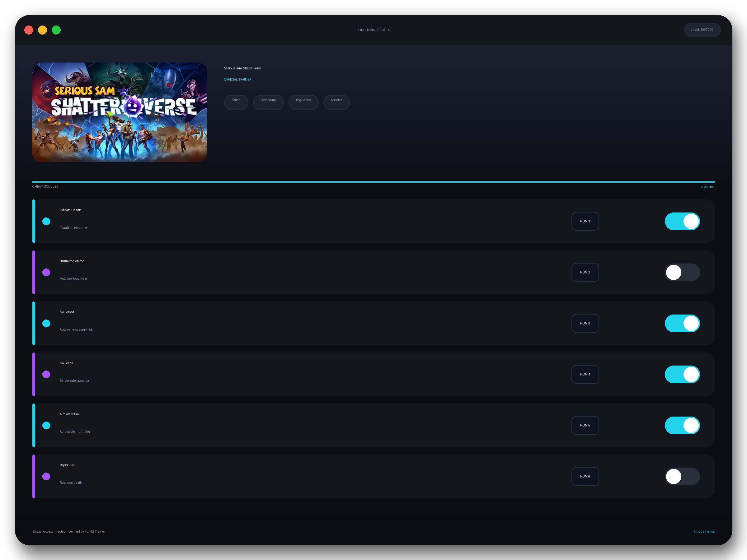Click the Unlimited Ammo module name
This screenshot has height=560, width=747.
[72, 261]
